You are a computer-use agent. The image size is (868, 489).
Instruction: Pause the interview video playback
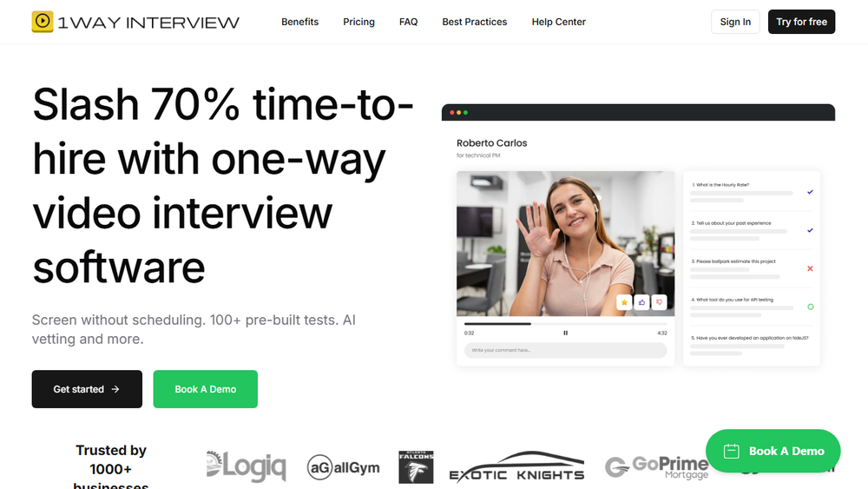[x=565, y=333]
